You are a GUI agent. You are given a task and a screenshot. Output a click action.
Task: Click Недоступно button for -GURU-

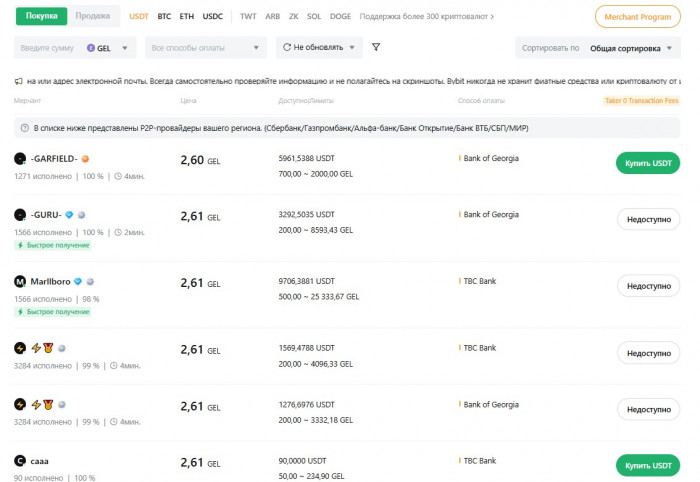pyautogui.click(x=649, y=219)
